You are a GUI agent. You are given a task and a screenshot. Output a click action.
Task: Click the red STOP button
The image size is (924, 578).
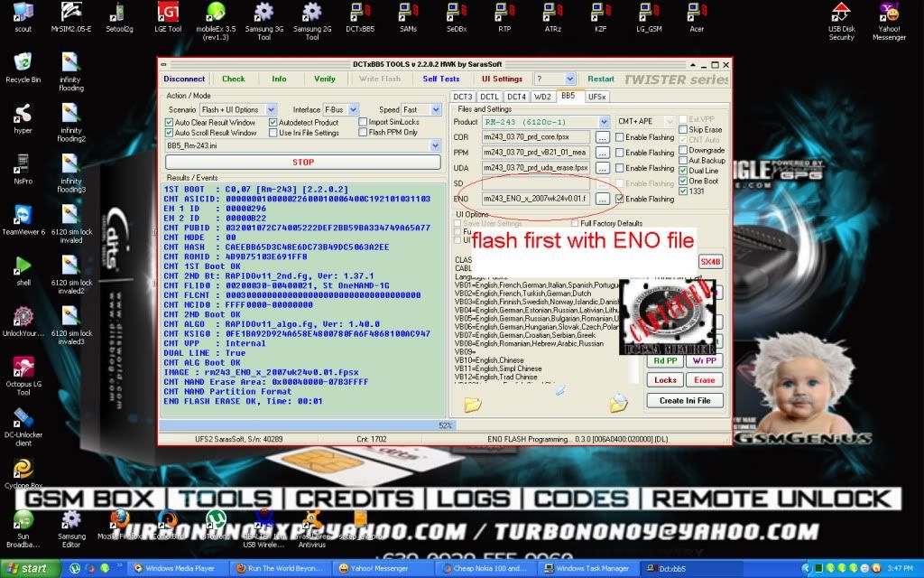click(303, 163)
